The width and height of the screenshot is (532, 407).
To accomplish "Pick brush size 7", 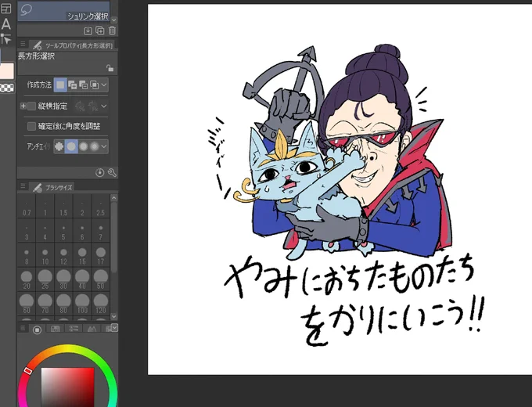I will pos(100,230).
